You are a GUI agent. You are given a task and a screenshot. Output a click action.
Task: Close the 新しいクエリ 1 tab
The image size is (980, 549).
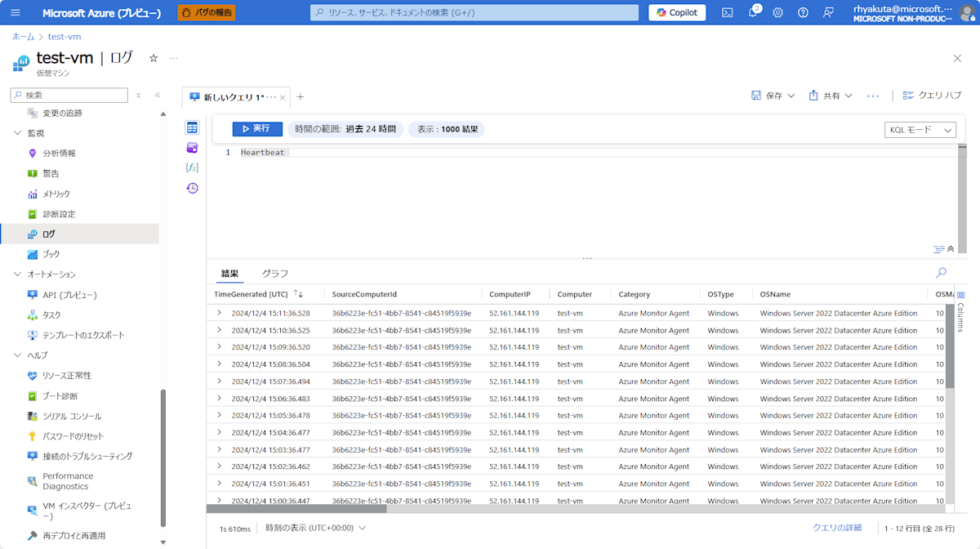pos(283,97)
